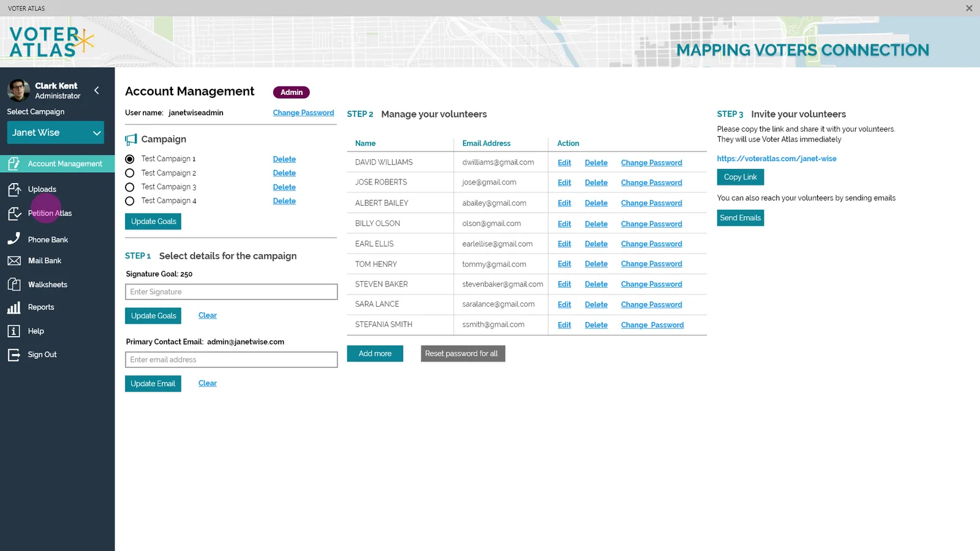This screenshot has width=980, height=551.
Task: Click the SARA LANCE name cell
Action: coord(377,304)
